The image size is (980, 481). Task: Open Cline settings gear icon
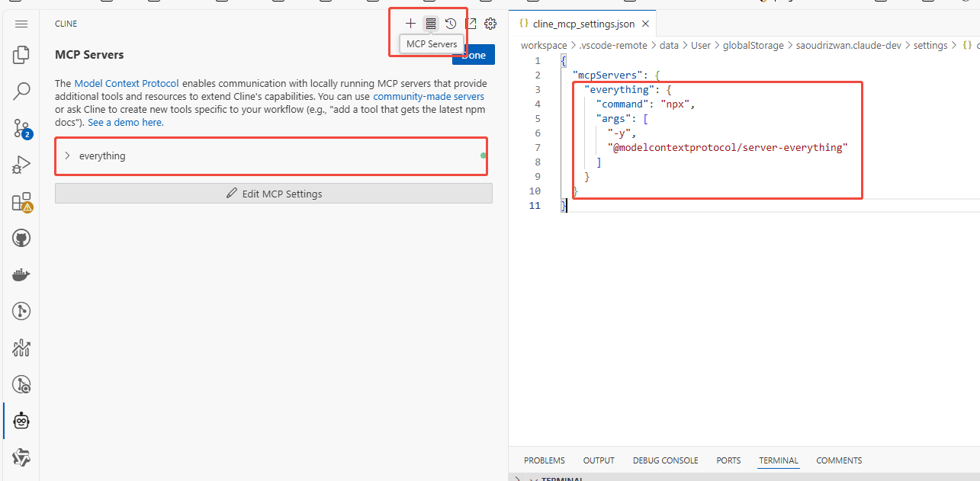490,24
